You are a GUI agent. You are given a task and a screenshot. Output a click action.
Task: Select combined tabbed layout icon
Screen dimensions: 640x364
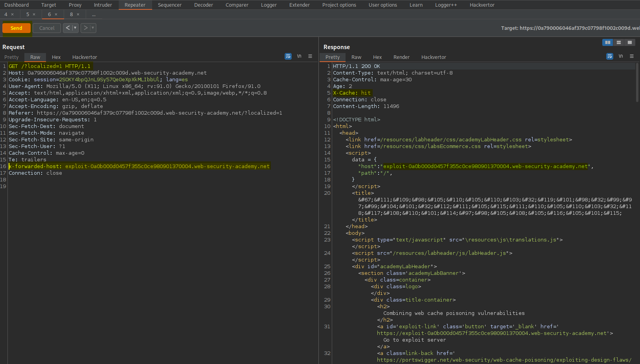coord(630,42)
